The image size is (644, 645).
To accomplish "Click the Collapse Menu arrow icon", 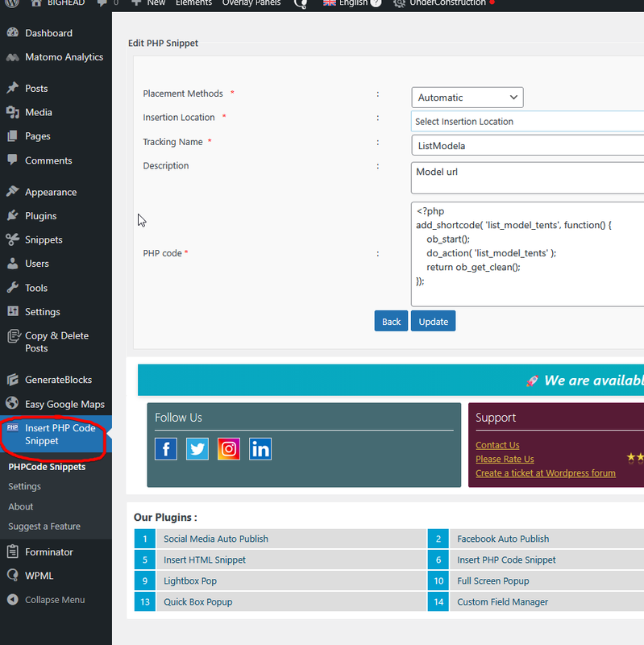I will point(13,599).
